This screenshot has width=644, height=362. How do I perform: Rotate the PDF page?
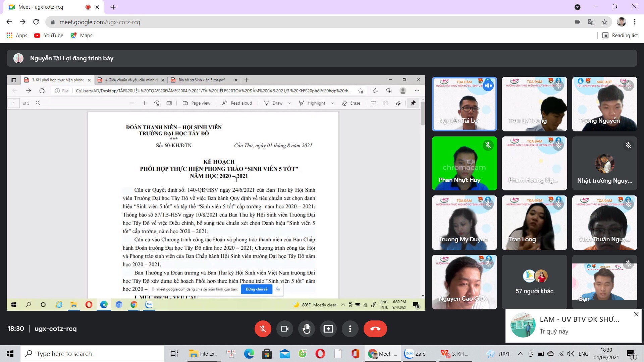157,103
